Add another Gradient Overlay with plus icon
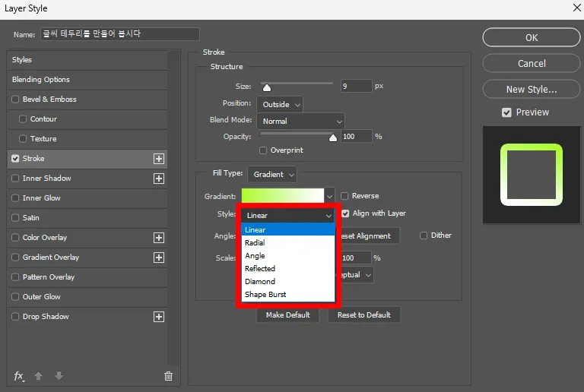This screenshot has height=392, width=584. tap(159, 258)
